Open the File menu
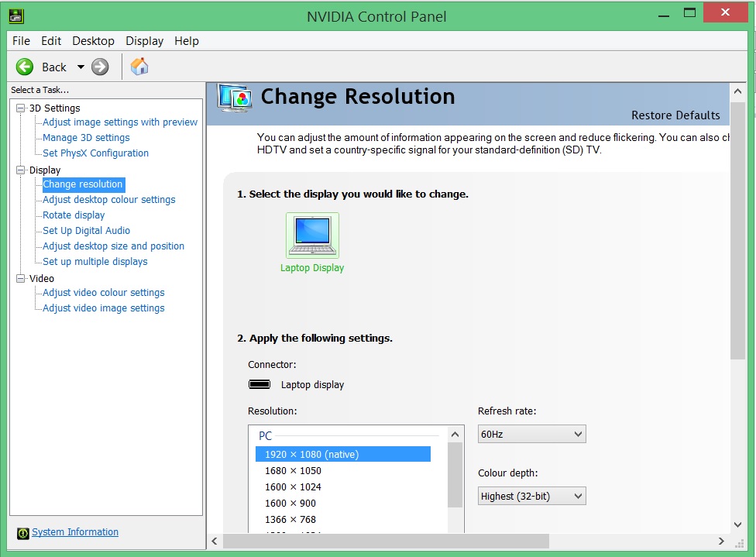This screenshot has height=557, width=756. [21, 41]
